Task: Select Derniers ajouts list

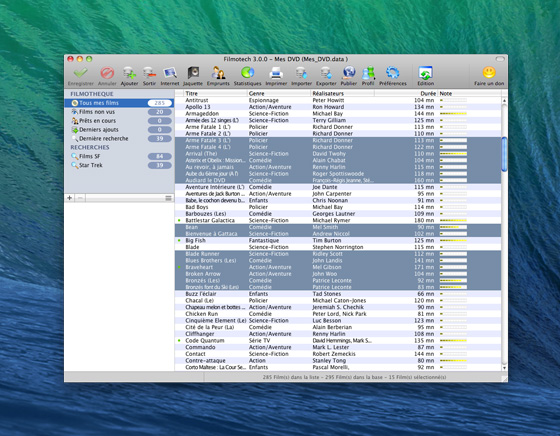Action: click(x=119, y=130)
